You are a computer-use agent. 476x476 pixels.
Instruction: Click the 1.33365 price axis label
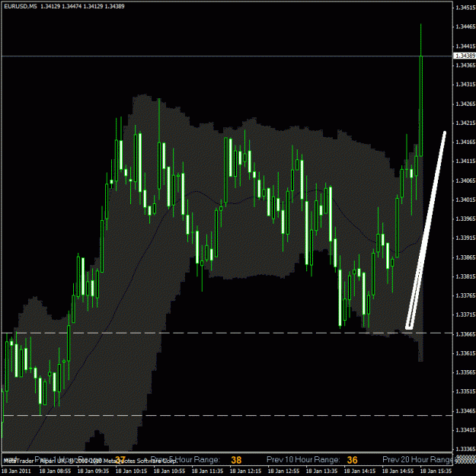[x=465, y=449]
